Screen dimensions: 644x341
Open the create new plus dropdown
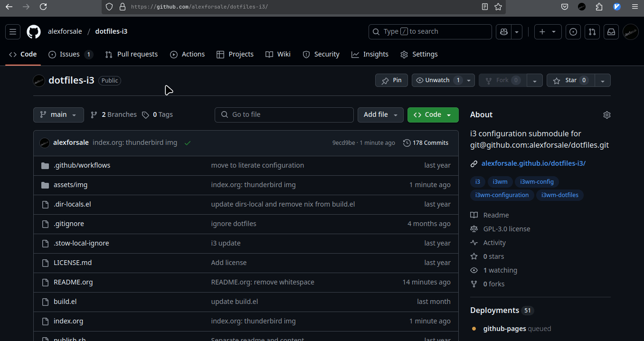point(548,32)
